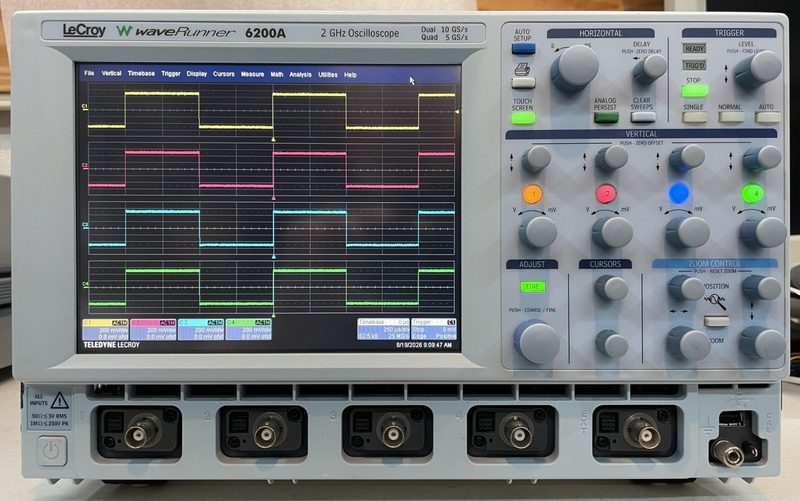
Task: Push the blue Auto Setup button
Action: (x=523, y=49)
